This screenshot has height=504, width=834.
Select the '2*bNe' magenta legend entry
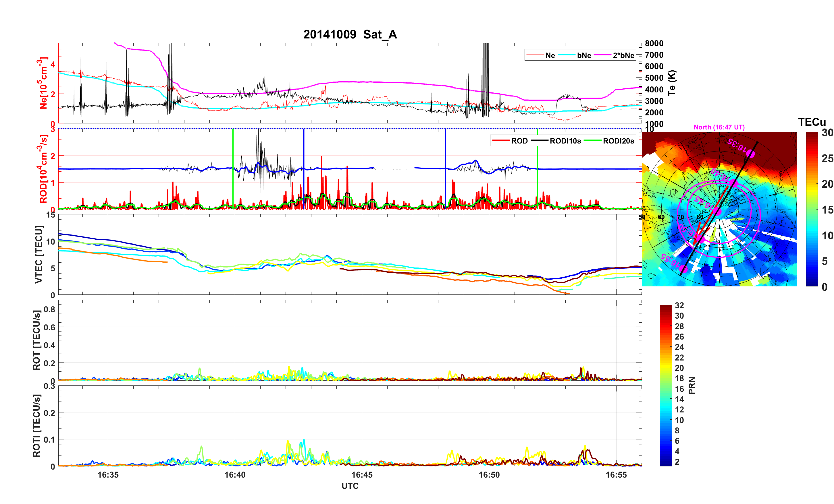623,55
